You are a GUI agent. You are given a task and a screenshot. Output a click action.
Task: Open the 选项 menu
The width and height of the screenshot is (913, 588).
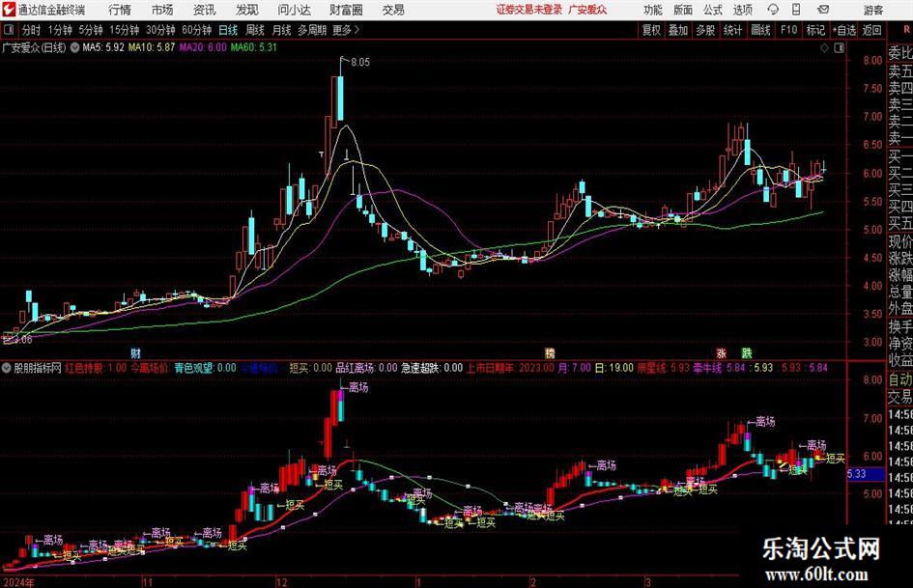(x=742, y=10)
